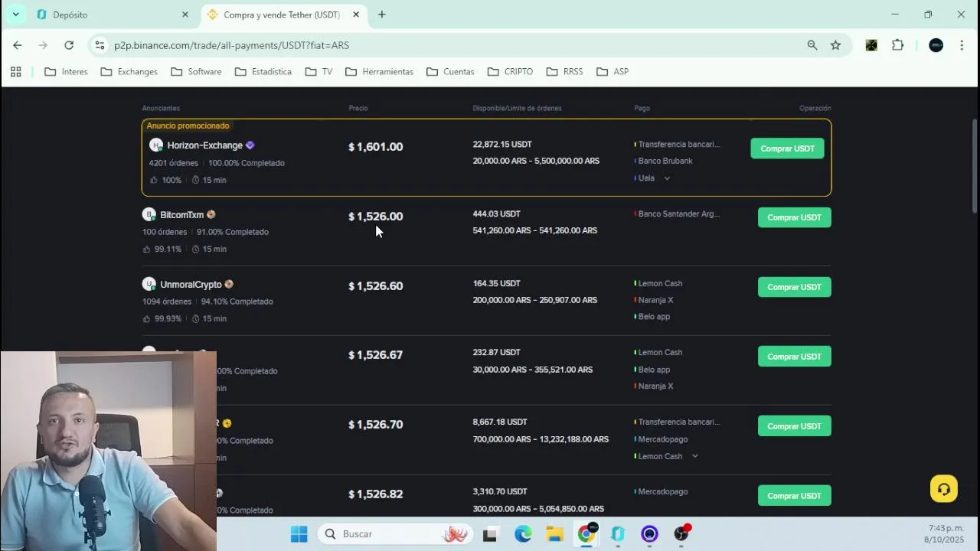Open File Explorer from the taskbar
Image resolution: width=980 pixels, height=551 pixels.
(x=554, y=534)
